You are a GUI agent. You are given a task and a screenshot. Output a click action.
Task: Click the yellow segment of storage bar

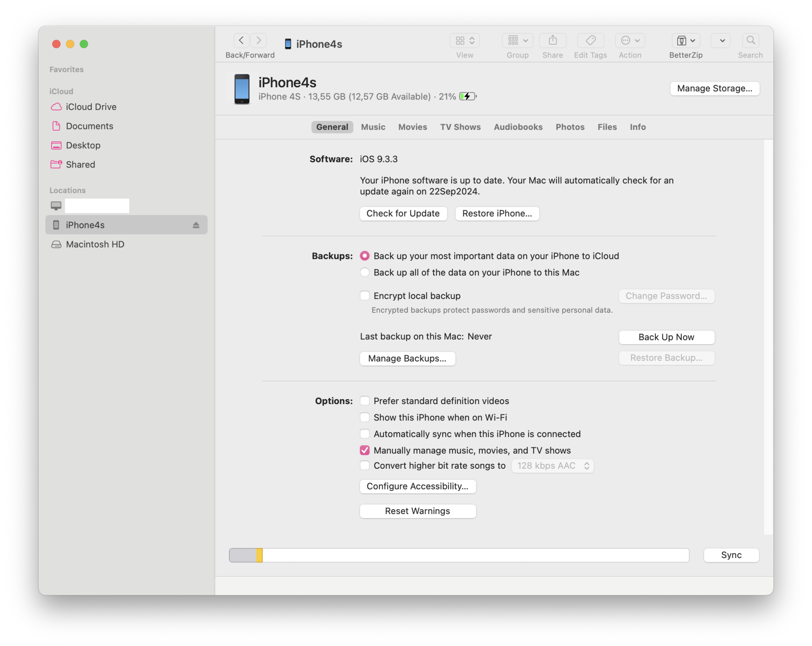click(x=259, y=555)
